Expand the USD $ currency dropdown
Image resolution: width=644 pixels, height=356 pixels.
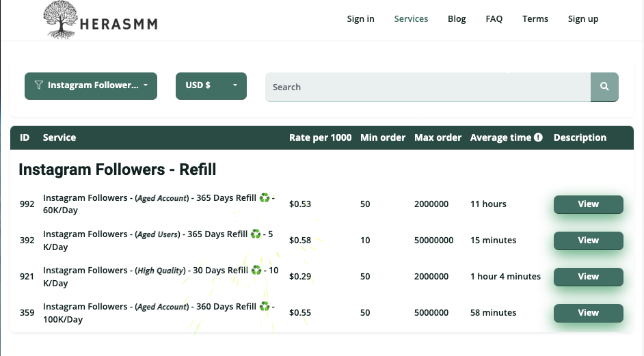(211, 86)
